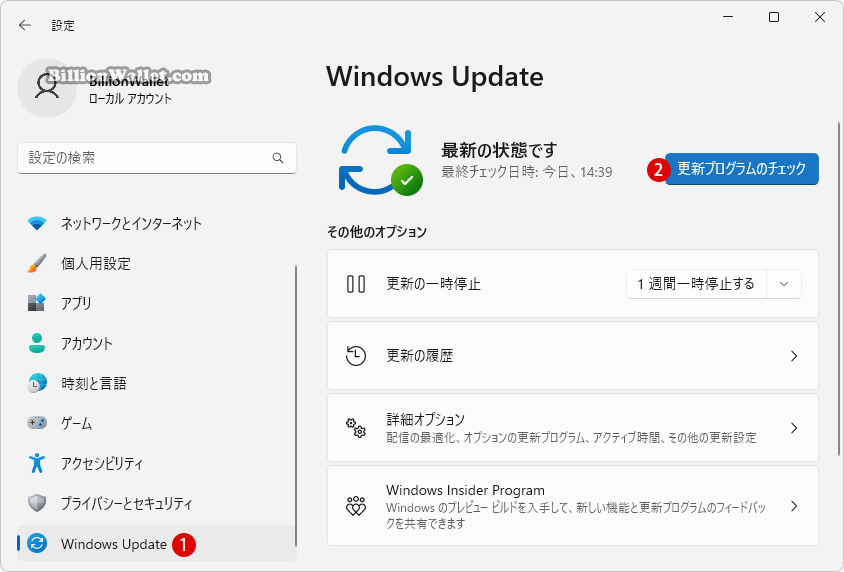Image resolution: width=844 pixels, height=572 pixels.
Task: Click the advanced options gears icon
Action: click(x=356, y=428)
